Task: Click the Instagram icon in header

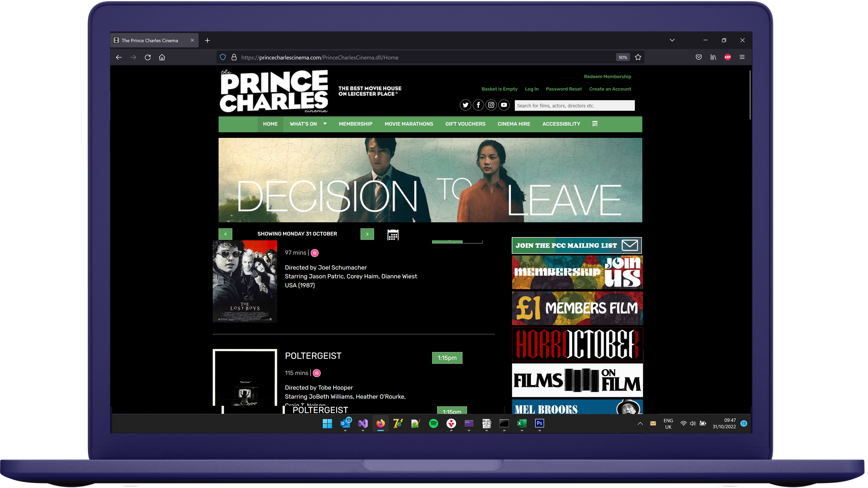Action: click(x=490, y=105)
